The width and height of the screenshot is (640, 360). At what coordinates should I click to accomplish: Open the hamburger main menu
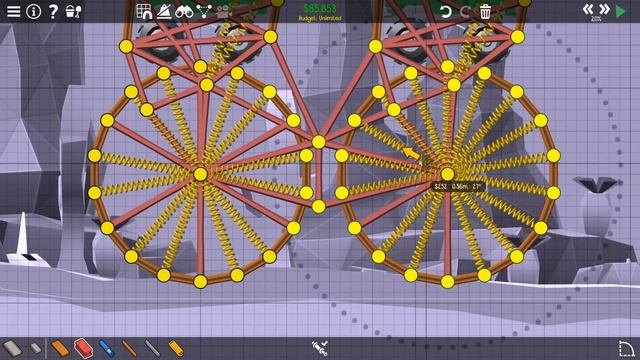click(13, 11)
